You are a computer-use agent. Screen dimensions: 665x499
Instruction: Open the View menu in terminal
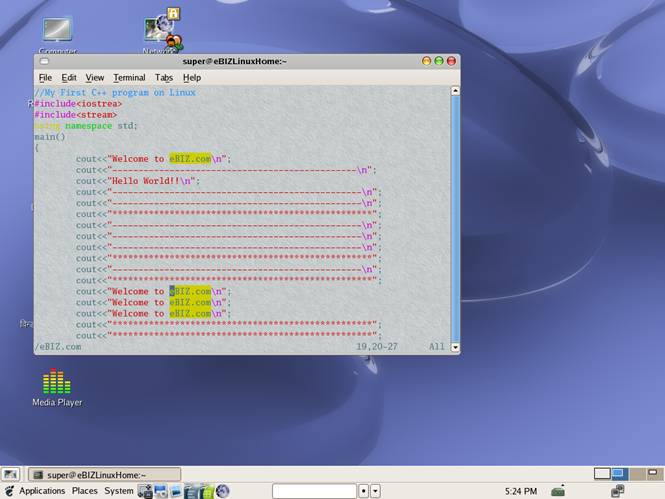tap(94, 77)
